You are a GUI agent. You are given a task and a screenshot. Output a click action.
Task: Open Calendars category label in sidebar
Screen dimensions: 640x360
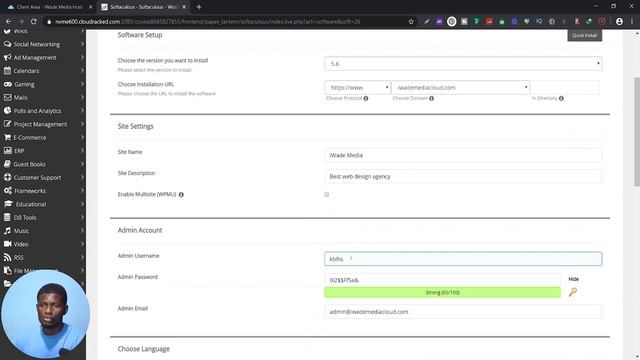coord(27,71)
